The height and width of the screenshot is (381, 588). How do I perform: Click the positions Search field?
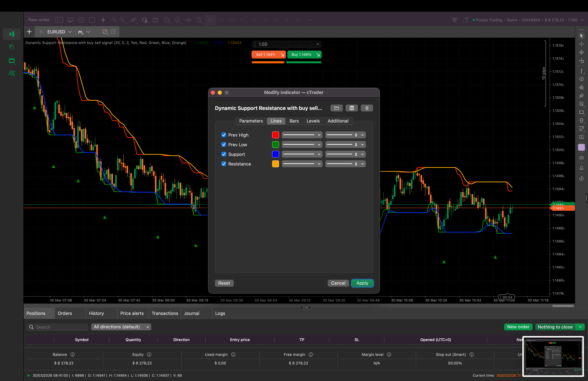click(57, 327)
